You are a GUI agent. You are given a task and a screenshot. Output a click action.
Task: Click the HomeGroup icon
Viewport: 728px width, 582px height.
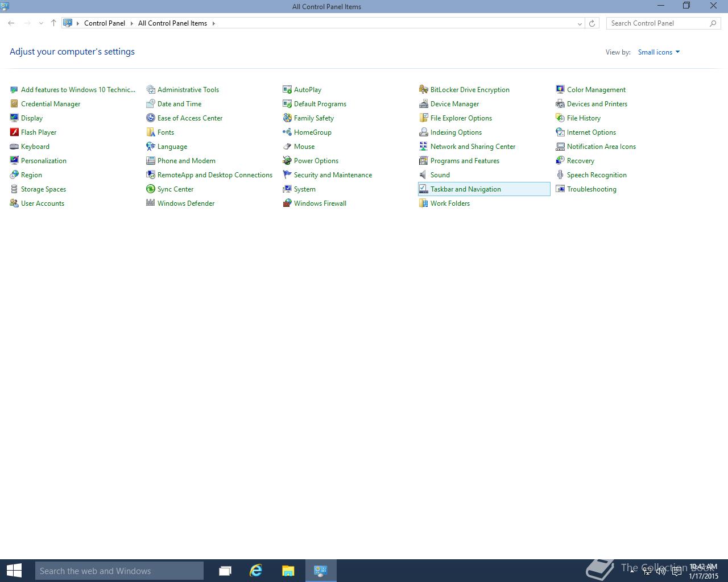click(287, 132)
